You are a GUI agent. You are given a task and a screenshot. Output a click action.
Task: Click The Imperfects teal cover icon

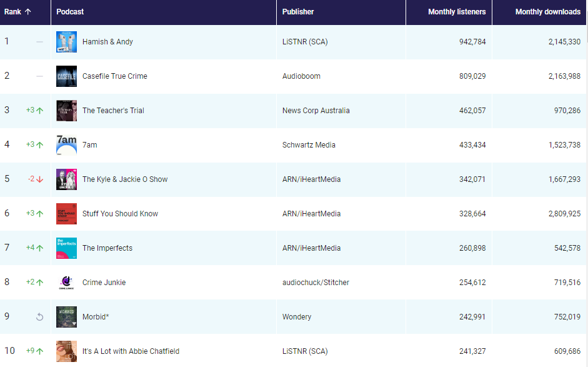(x=66, y=248)
